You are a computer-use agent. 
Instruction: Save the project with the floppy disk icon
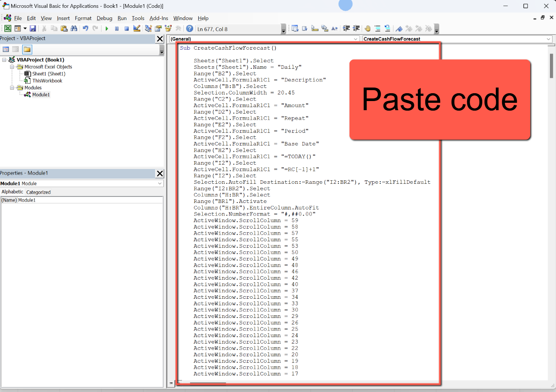[33, 28]
